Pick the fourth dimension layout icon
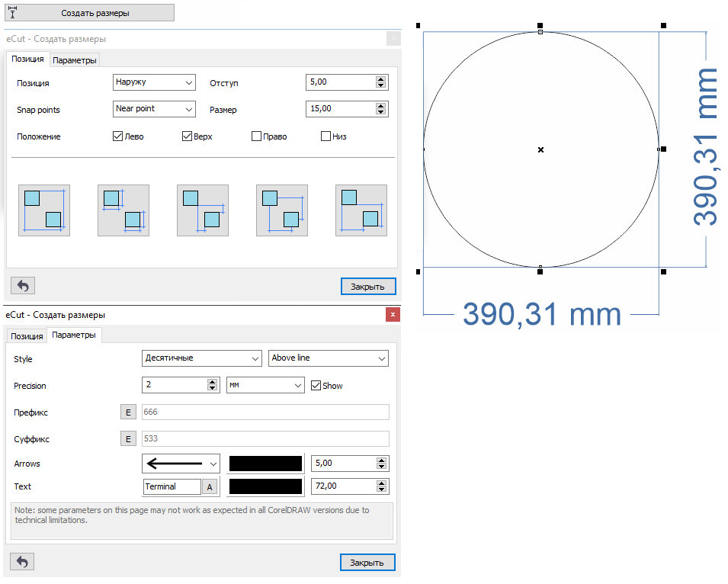 tap(281, 210)
